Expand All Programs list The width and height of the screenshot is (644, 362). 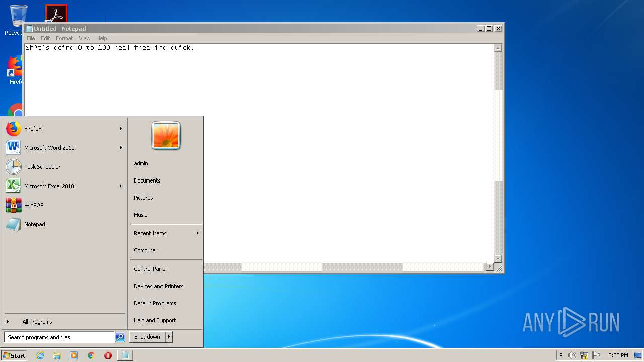pyautogui.click(x=64, y=322)
